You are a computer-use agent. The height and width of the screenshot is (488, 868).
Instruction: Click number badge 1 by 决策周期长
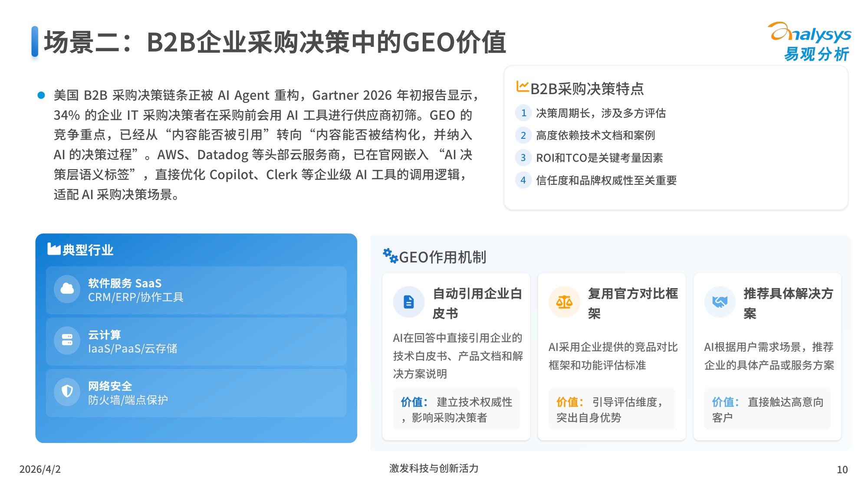pyautogui.click(x=523, y=113)
